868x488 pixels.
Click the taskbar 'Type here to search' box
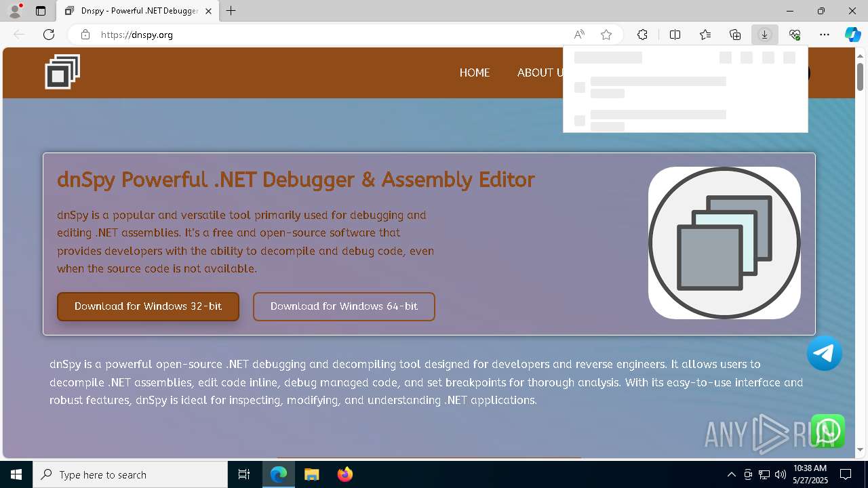pyautogui.click(x=130, y=474)
